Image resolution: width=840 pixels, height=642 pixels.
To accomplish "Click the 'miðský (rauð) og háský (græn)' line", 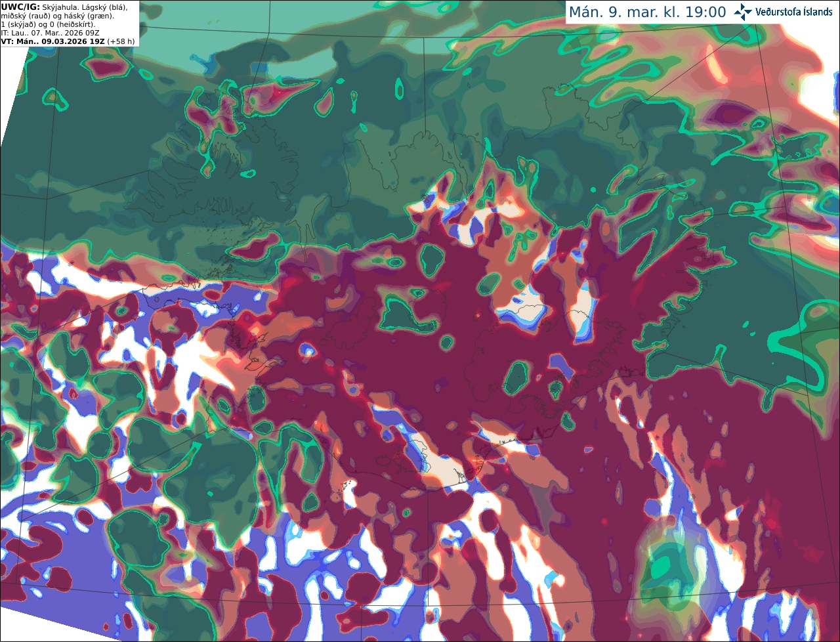I will pyautogui.click(x=57, y=16).
